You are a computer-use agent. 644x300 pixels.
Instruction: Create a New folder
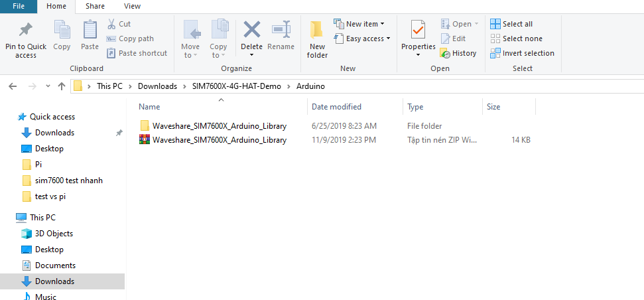[x=317, y=39]
